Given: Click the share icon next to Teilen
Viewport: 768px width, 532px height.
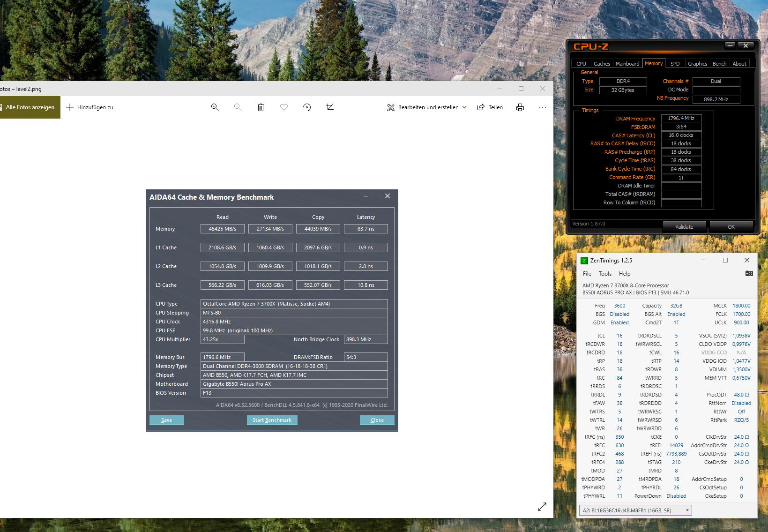Looking at the screenshot, I should pos(481,107).
